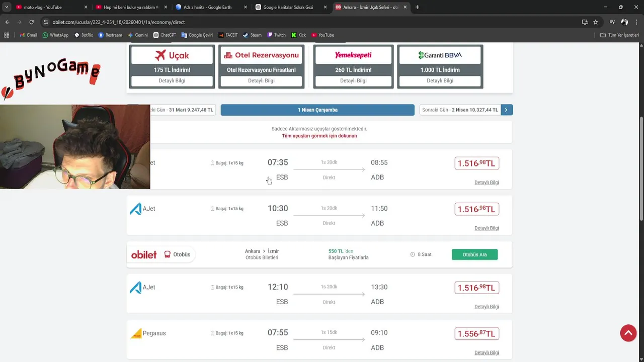This screenshot has width=644, height=362.
Task: Open the Gemini bookmark
Action: [x=137, y=35]
